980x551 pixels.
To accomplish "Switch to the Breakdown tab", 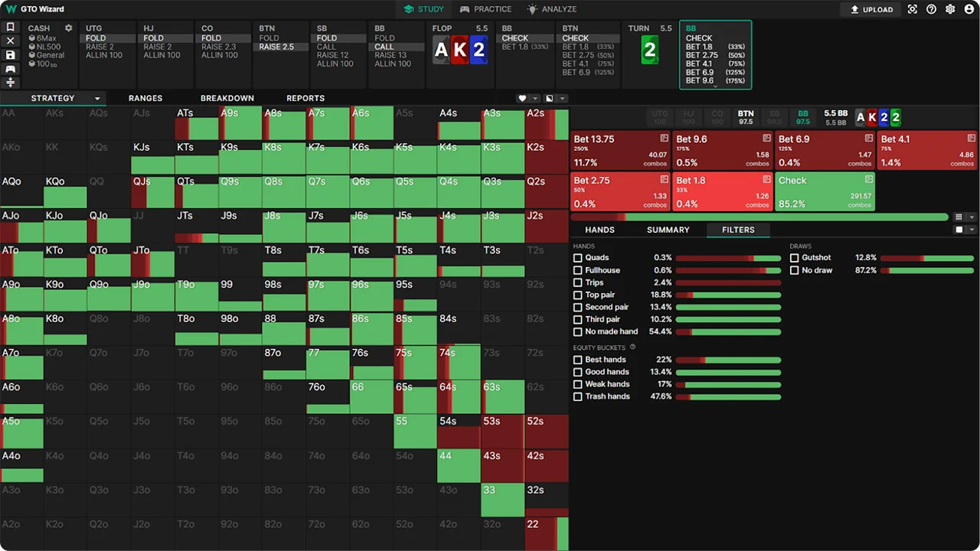I will point(227,98).
